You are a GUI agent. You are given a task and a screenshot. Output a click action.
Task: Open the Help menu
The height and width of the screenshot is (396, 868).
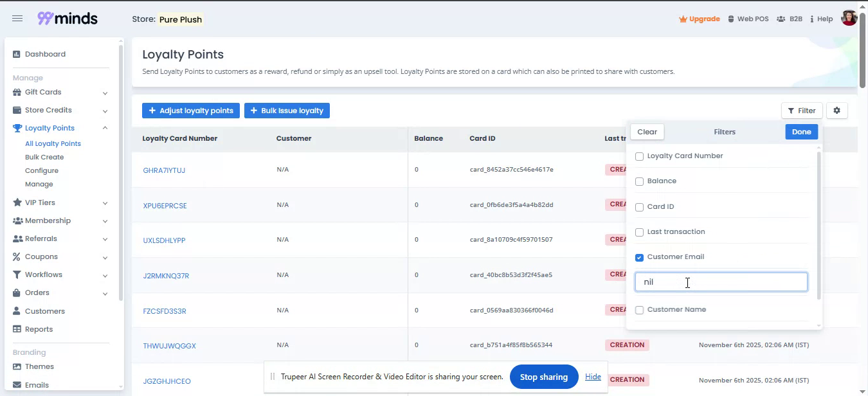822,19
